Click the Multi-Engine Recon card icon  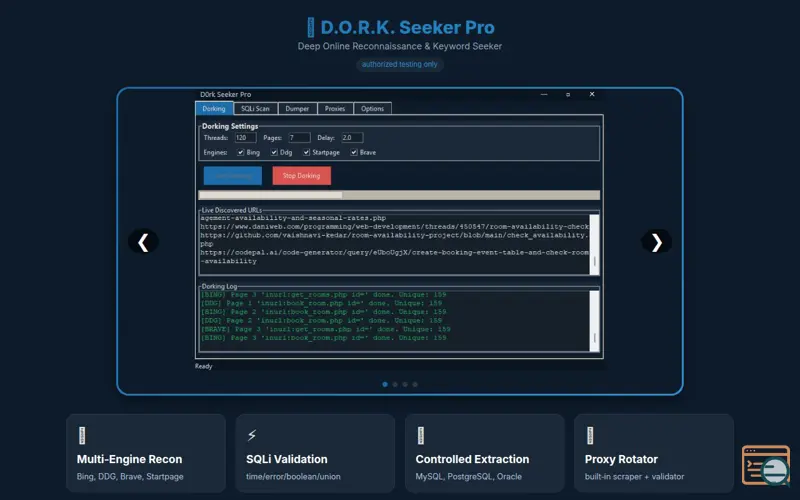coord(82,435)
